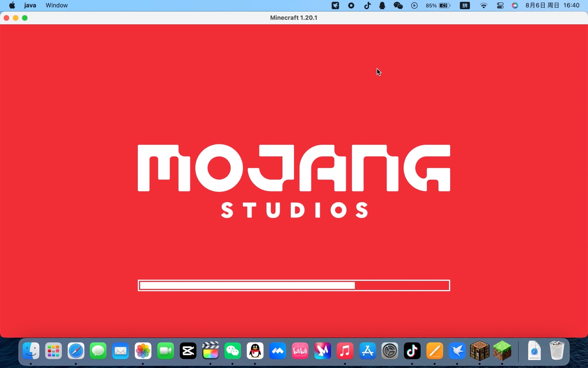Image resolution: width=588 pixels, height=368 pixels.
Task: Open Finder from the Dock
Action: (31, 351)
